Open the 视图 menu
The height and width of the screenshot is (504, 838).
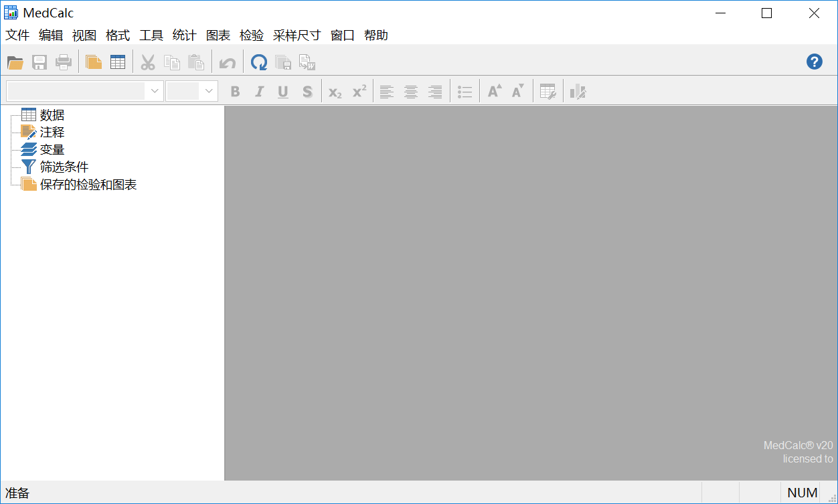click(84, 35)
